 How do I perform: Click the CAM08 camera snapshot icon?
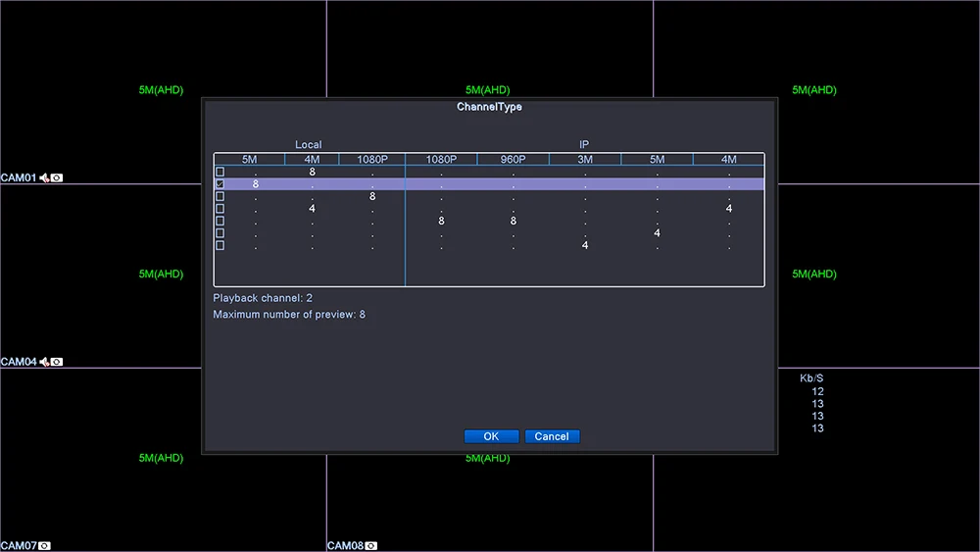point(371,546)
